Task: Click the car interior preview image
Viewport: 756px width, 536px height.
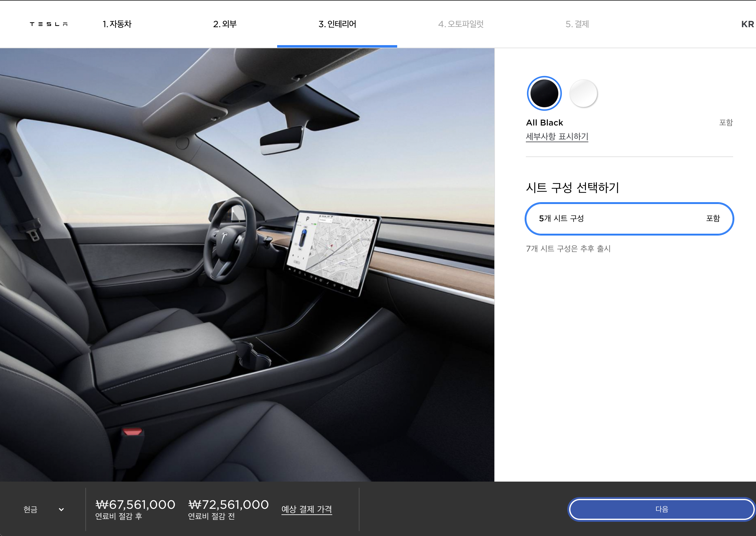Action: tap(247, 264)
